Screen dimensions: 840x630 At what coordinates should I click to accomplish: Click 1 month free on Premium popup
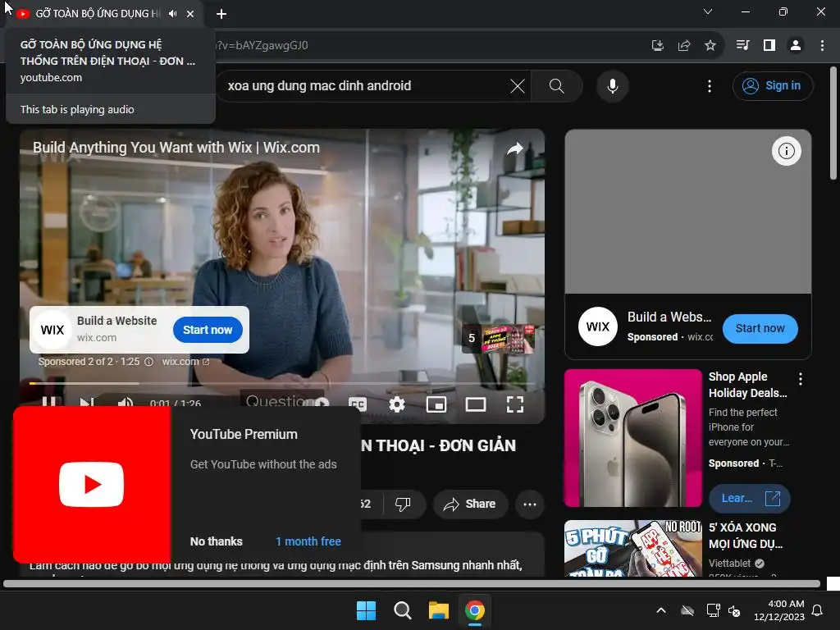[x=308, y=541]
